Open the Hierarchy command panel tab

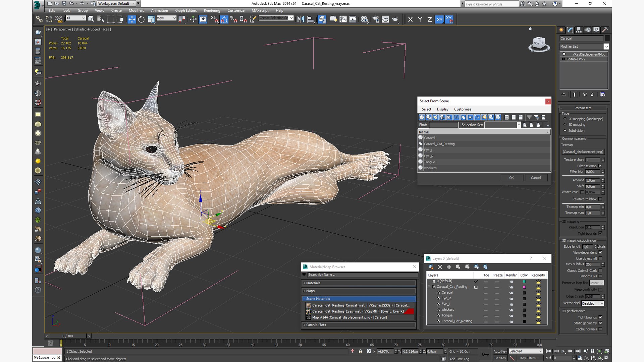point(579,30)
